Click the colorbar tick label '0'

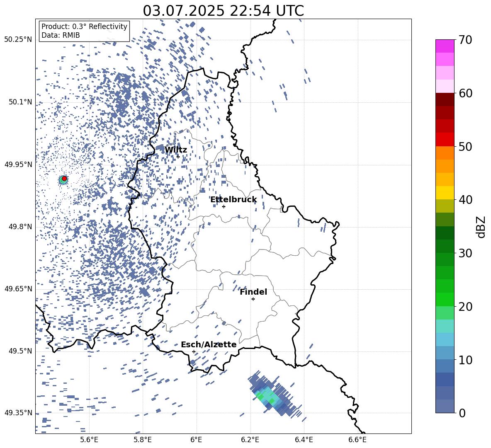pyautogui.click(x=462, y=413)
